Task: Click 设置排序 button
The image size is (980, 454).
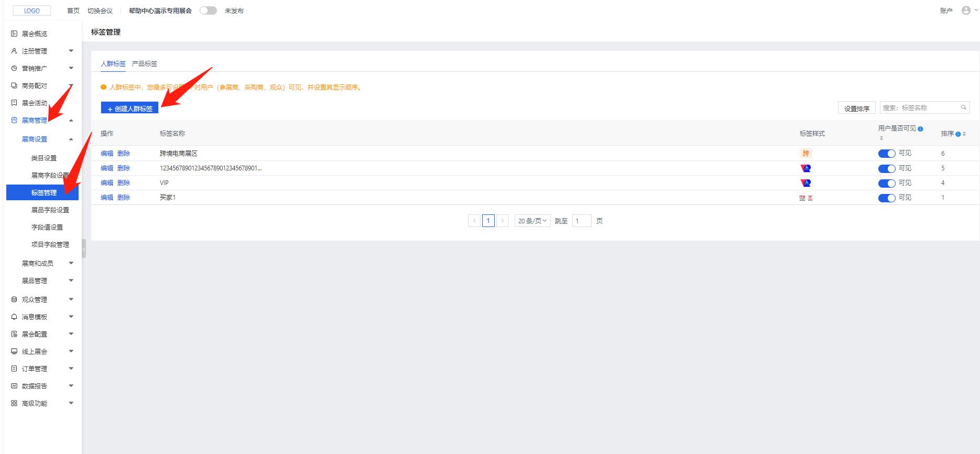Action: point(857,108)
